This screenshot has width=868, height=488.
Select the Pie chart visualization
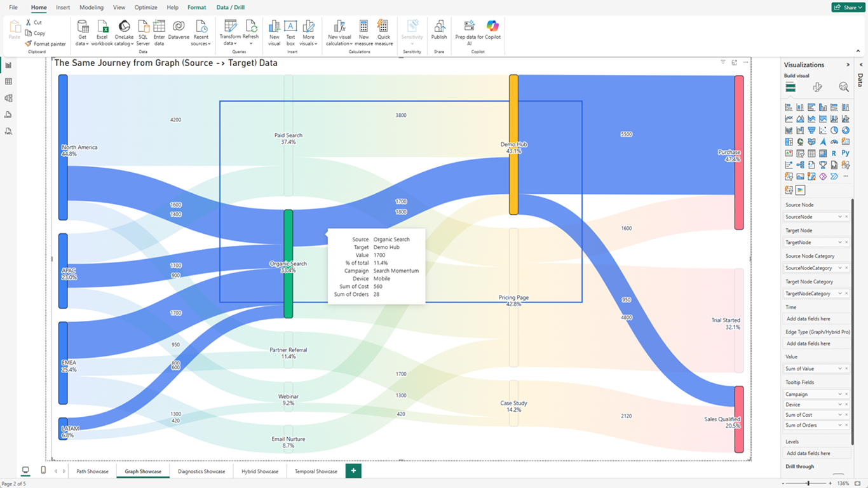834,130
